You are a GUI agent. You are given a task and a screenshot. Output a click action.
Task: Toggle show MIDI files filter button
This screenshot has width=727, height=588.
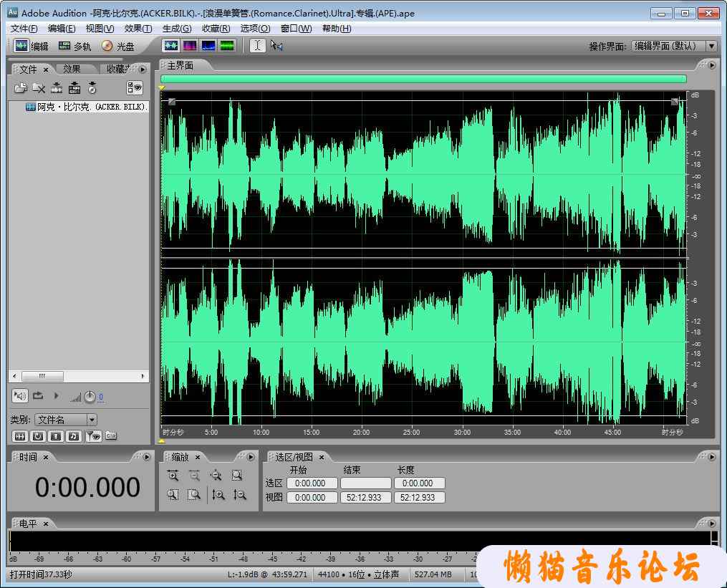coord(74,436)
